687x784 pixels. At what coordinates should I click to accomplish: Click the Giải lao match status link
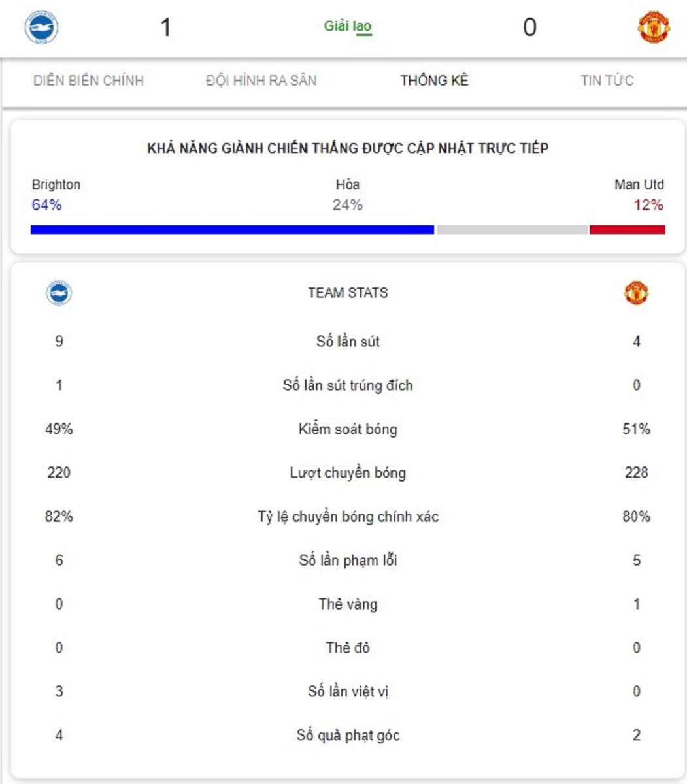(348, 27)
